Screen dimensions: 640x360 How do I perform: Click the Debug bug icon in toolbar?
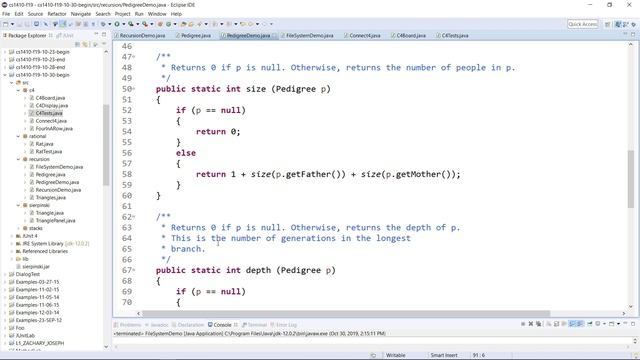[x=103, y=24]
